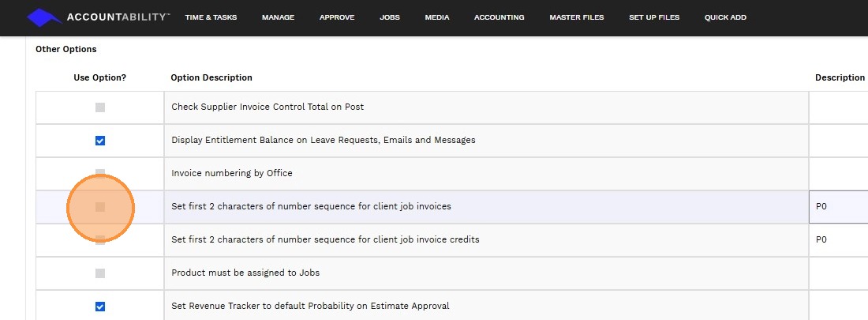Open the Media menu
This screenshot has height=320, width=868.
click(x=437, y=17)
